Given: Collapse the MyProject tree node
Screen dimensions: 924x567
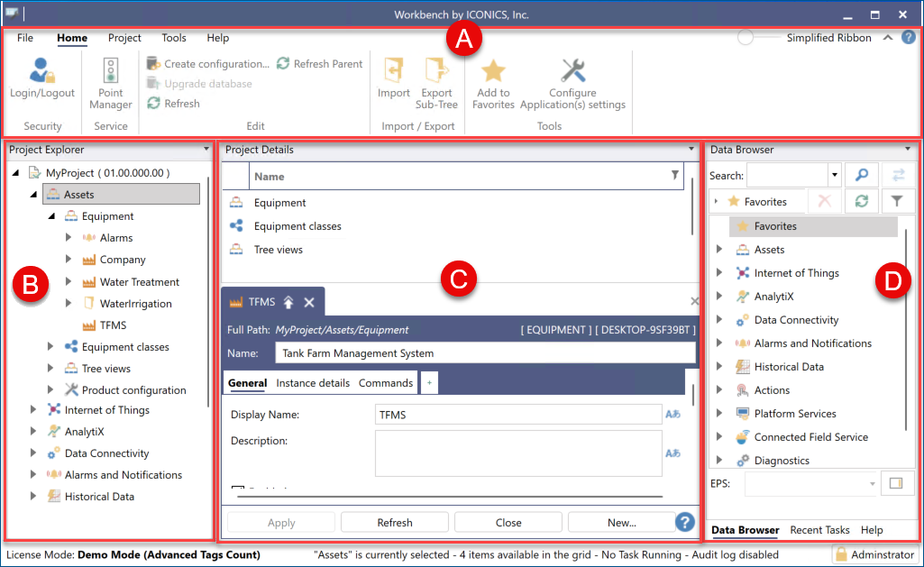Looking at the screenshot, I should (16, 173).
